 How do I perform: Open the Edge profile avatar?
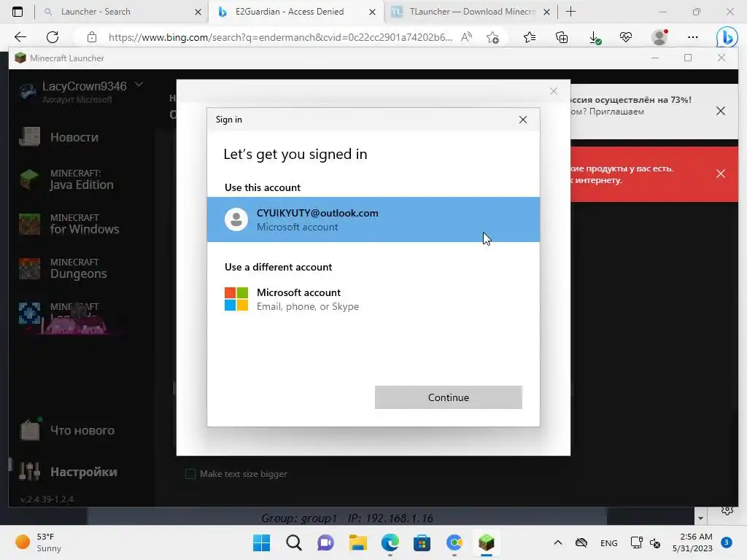coord(659,36)
